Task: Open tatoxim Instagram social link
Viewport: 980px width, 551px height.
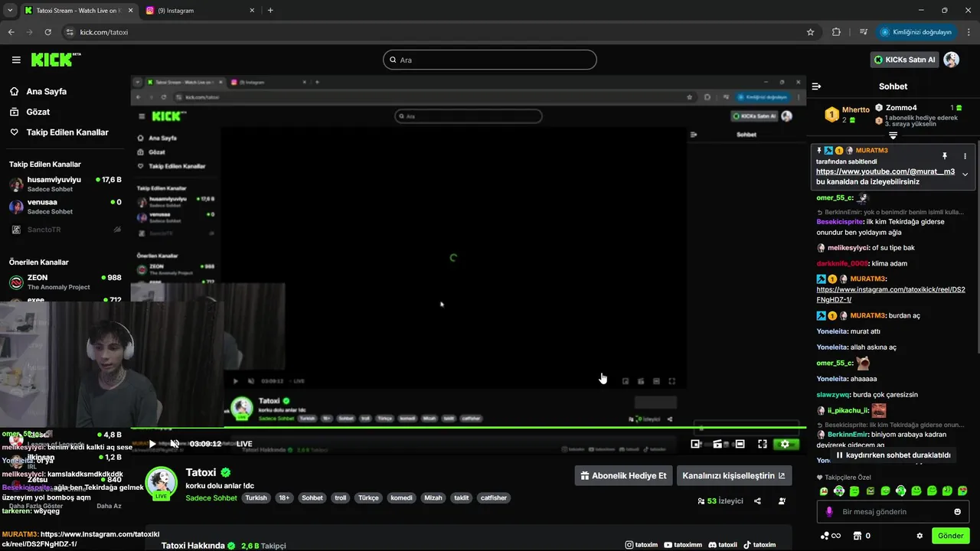Action: click(642, 545)
